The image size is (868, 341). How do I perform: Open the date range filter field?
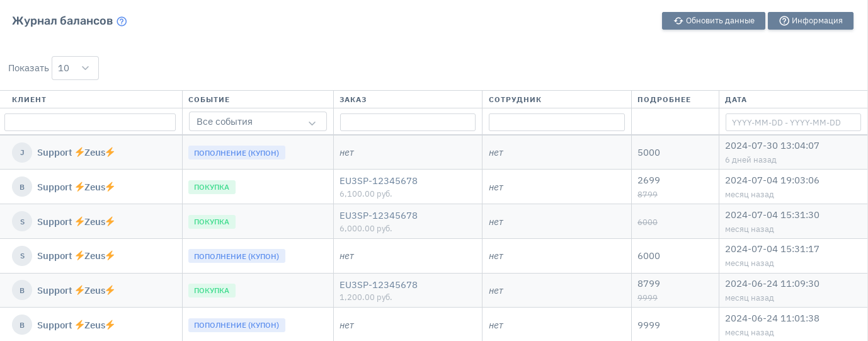[792, 122]
